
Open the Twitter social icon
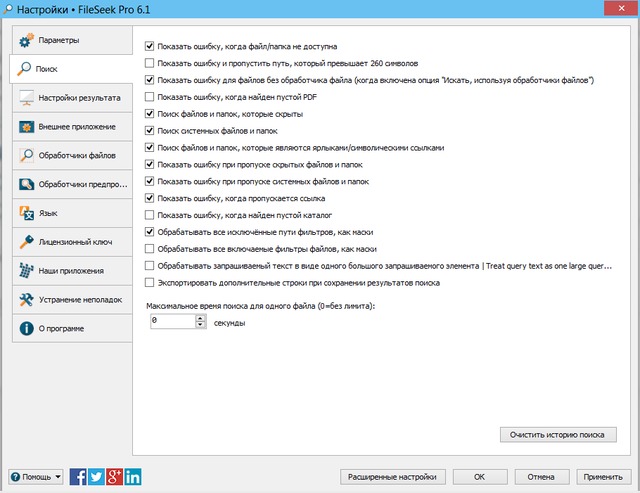point(96,477)
